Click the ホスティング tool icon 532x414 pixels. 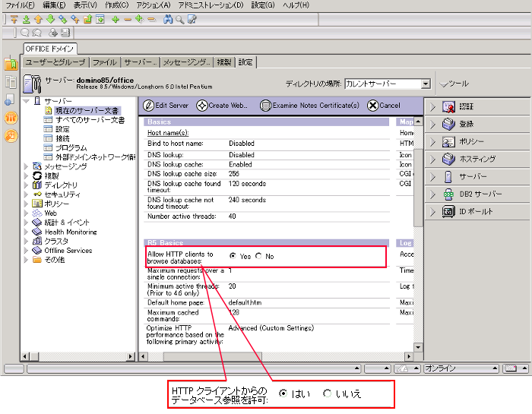[448, 159]
